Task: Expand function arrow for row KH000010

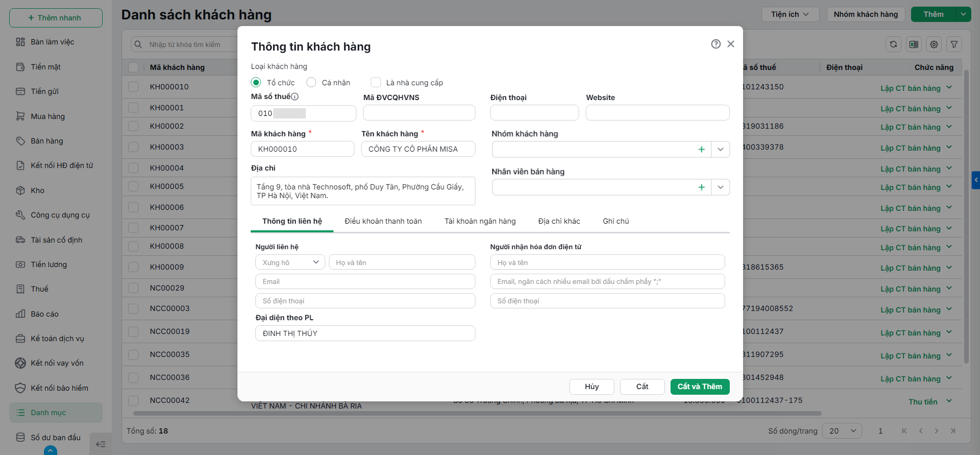Action: point(949,87)
